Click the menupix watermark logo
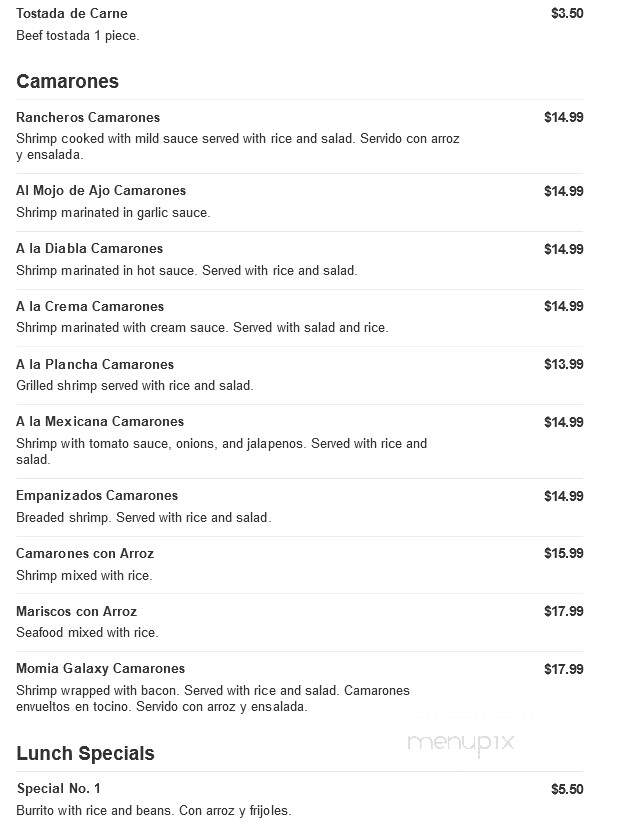Viewport: 640px width, 825px height. click(x=461, y=743)
